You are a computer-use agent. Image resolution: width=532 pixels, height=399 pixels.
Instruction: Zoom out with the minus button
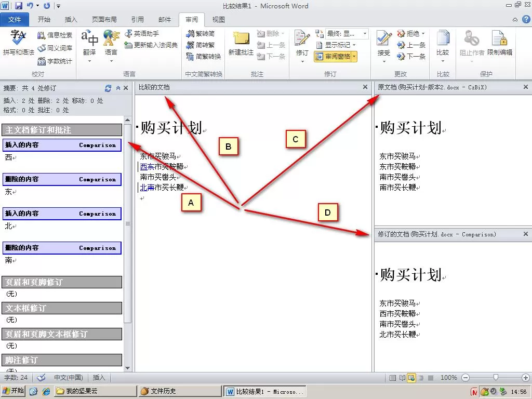tap(466, 378)
